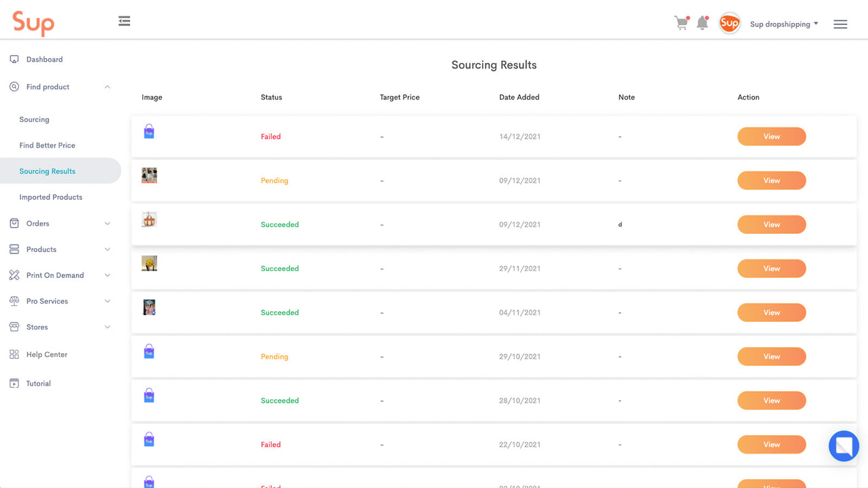Click the note 'd' in the table

point(620,224)
